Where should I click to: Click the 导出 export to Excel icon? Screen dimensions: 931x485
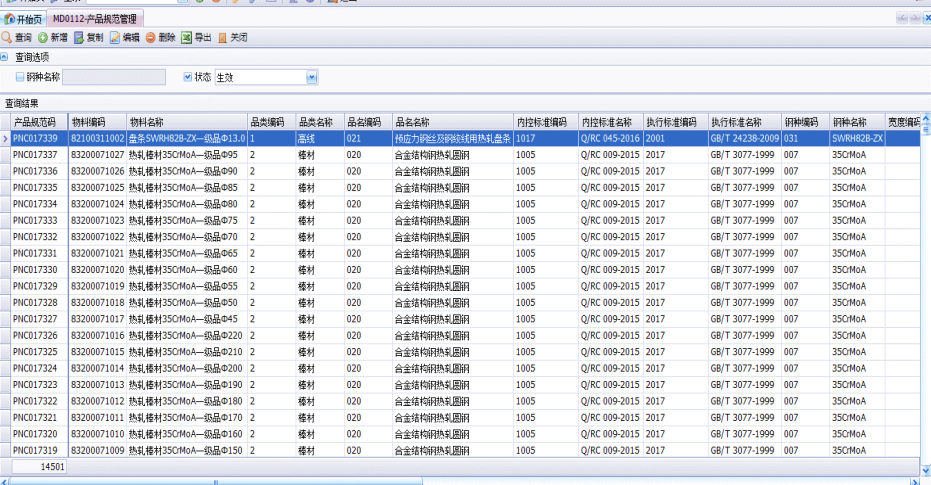186,38
